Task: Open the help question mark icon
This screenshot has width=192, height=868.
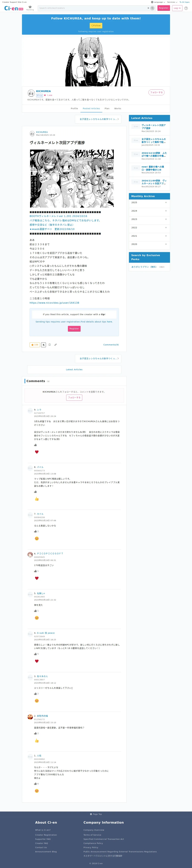Action: [x=186, y=8]
